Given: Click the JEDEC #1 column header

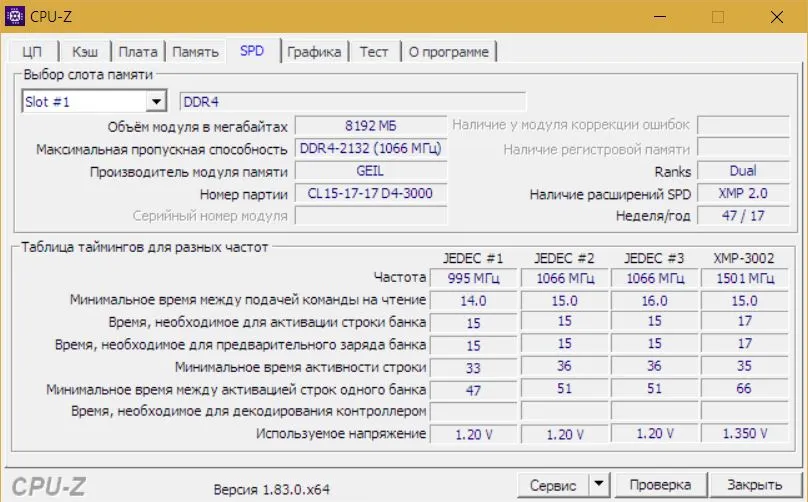Looking at the screenshot, I should tap(473, 258).
